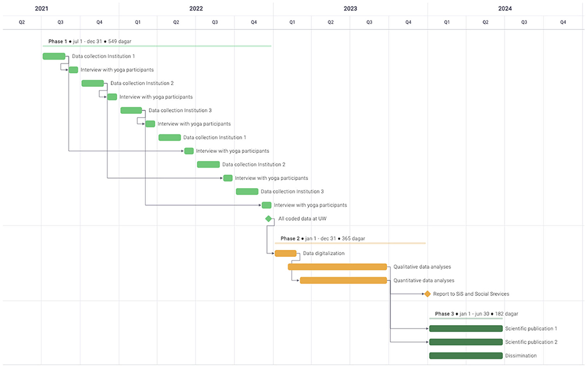
Task: Select Data collection Institution 3 bar in 2022 Q4
Action: coord(247,191)
